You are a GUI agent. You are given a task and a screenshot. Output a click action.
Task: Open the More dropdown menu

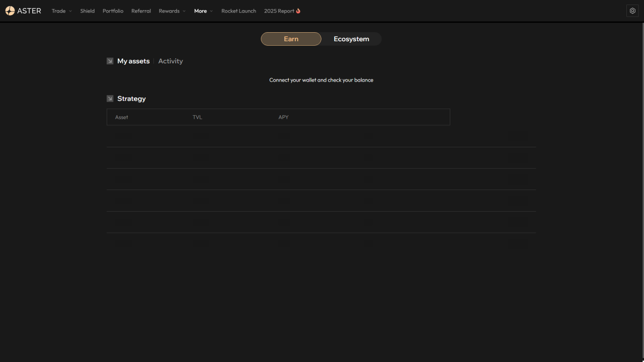[203, 11]
